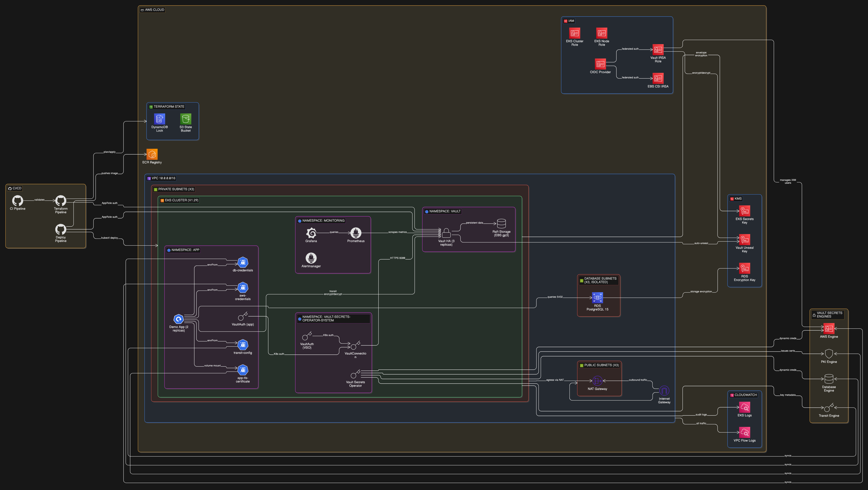
Task: Click the EKS Node Role icon
Action: pos(601,33)
